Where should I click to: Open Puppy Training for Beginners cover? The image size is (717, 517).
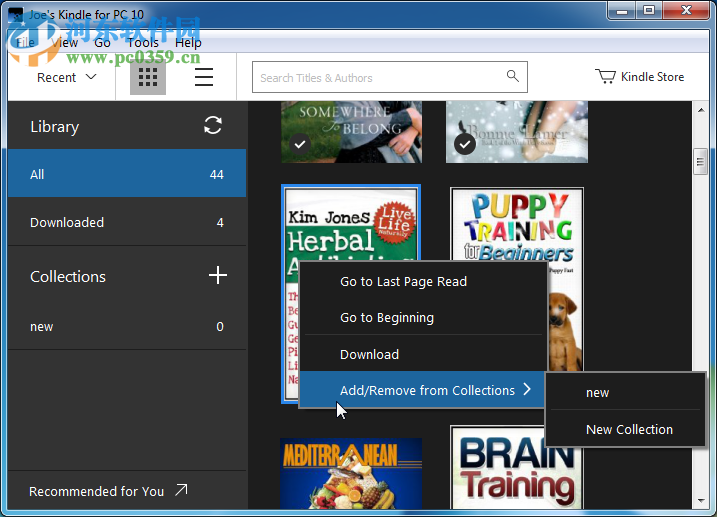[517, 279]
